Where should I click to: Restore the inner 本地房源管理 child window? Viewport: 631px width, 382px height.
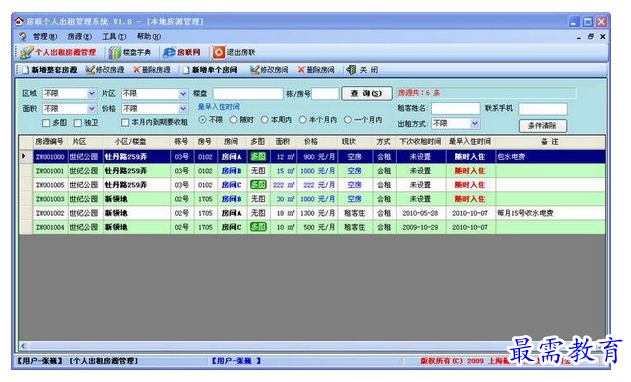click(x=590, y=37)
